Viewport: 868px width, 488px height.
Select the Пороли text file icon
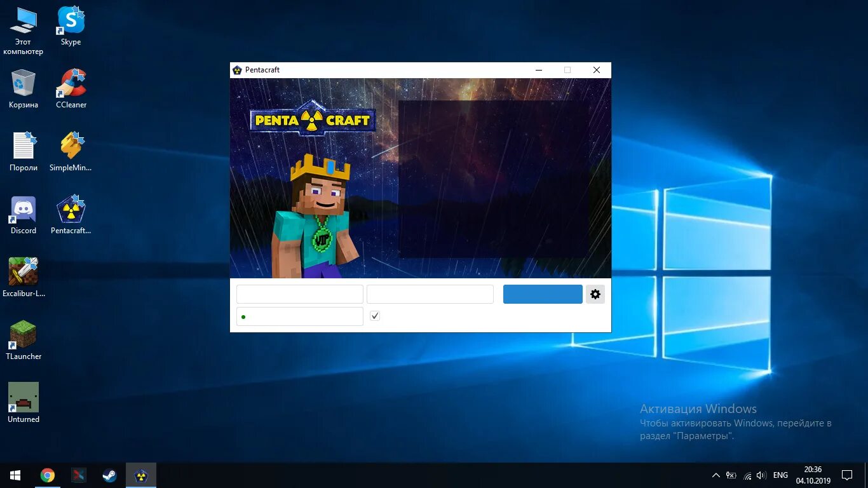pos(24,152)
